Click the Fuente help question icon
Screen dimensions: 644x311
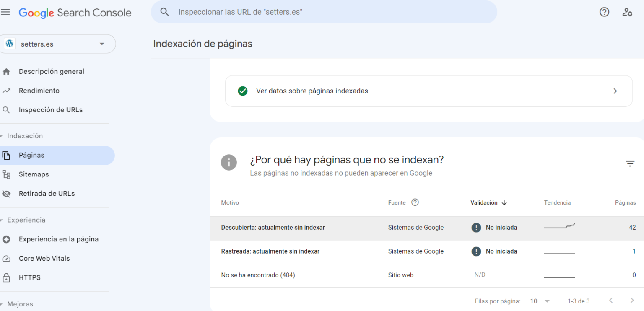415,202
